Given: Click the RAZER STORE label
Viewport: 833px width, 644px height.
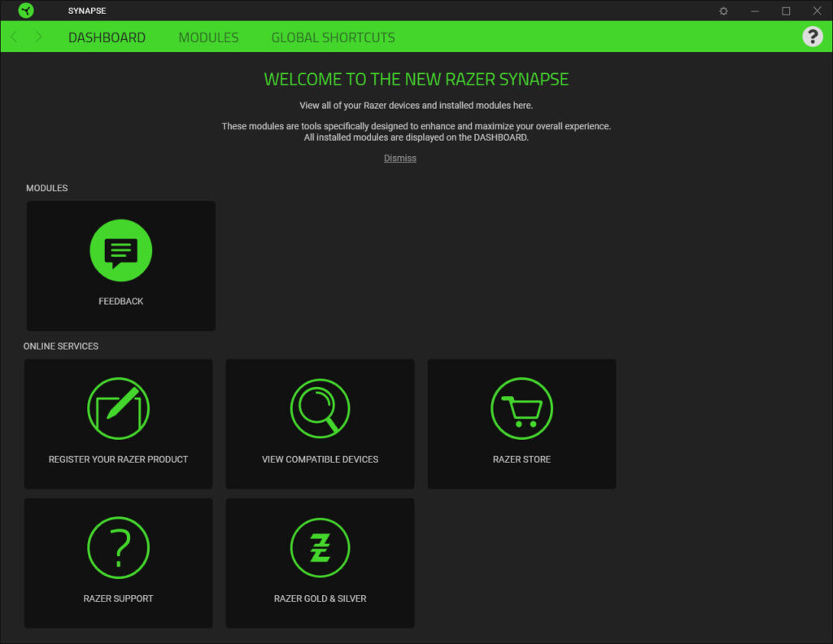Looking at the screenshot, I should click(521, 459).
